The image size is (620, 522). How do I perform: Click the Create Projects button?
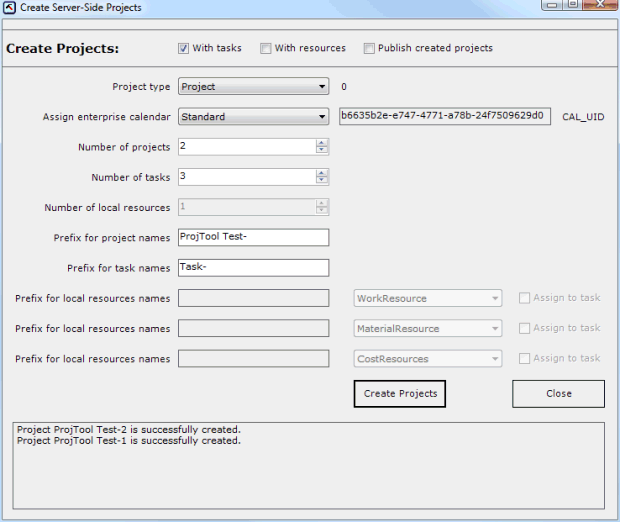point(400,394)
